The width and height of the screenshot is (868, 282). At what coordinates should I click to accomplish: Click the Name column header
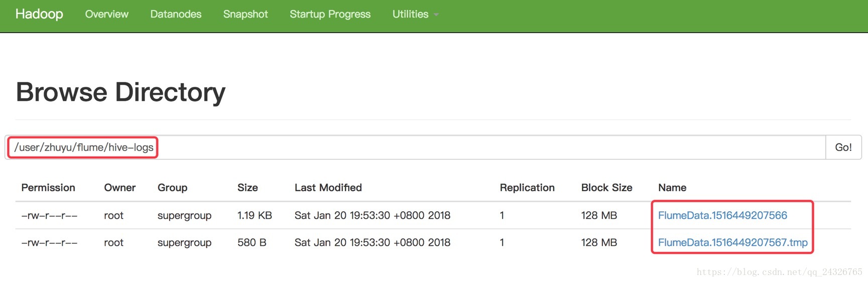(672, 188)
